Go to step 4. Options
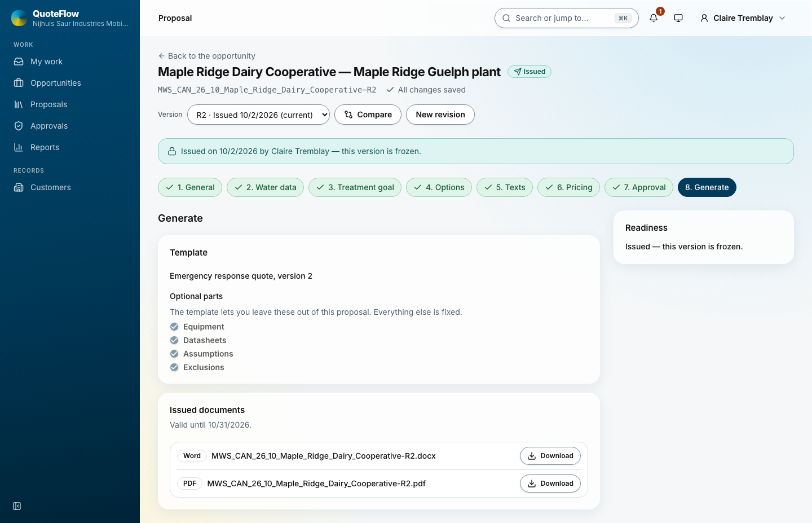 439,187
